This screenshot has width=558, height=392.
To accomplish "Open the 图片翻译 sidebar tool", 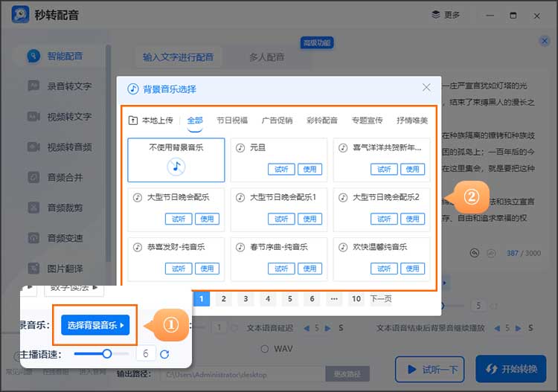I will coord(55,269).
